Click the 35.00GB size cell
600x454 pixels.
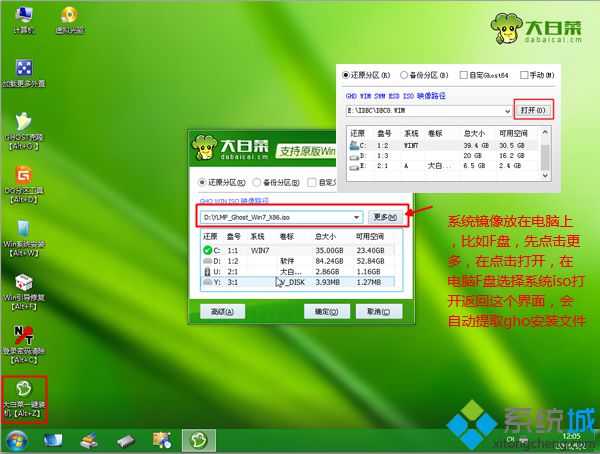click(327, 250)
